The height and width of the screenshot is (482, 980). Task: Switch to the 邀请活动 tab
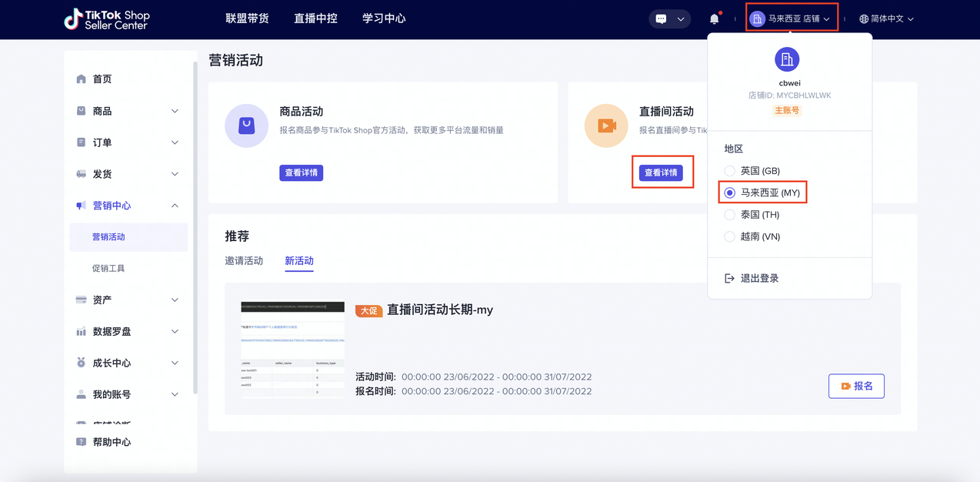pos(244,261)
